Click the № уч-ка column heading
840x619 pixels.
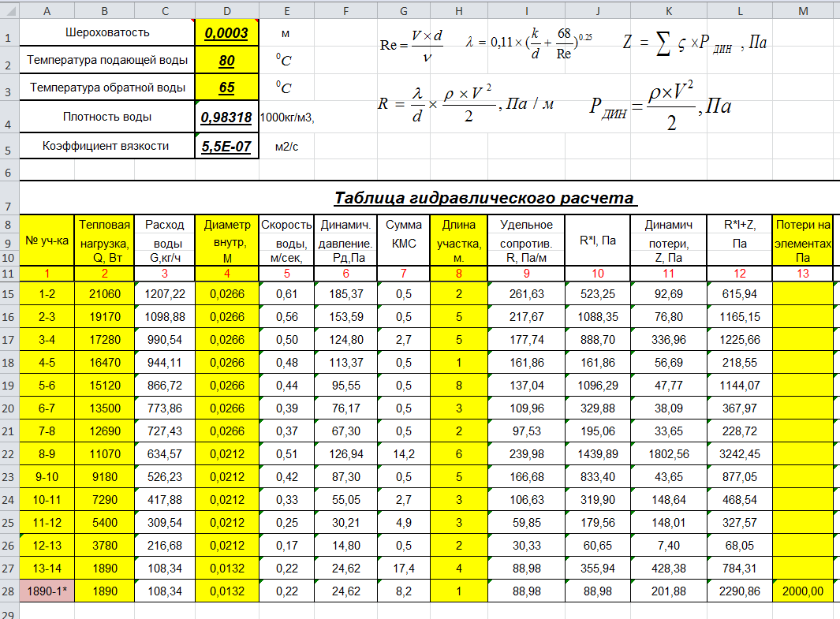click(47, 241)
